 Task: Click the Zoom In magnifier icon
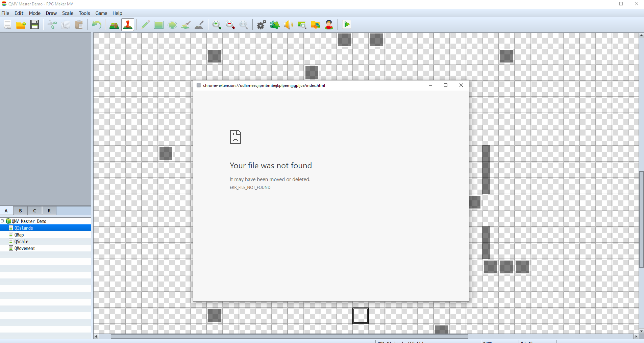click(x=217, y=25)
